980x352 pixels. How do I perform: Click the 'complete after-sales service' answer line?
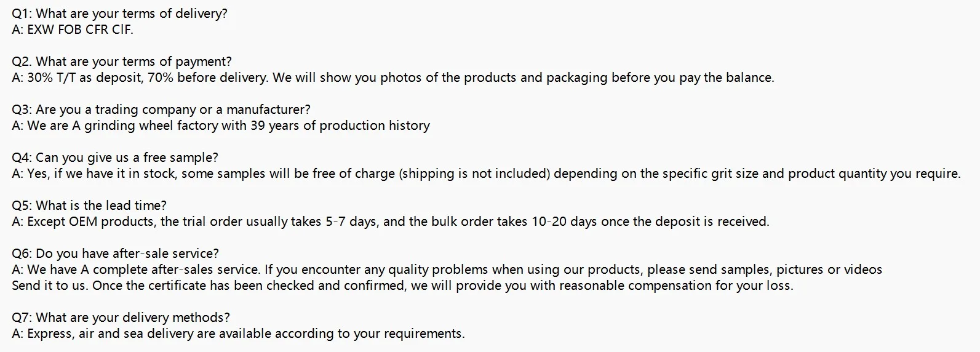(447, 270)
